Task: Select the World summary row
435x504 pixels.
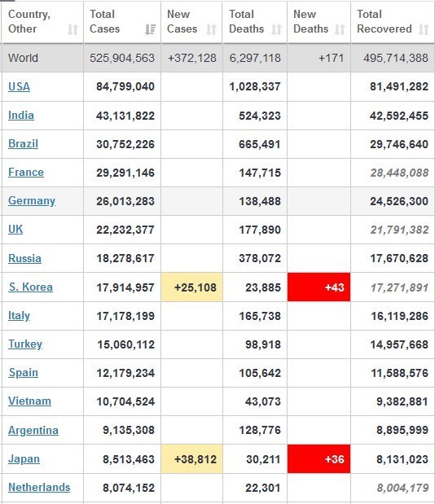Action: pos(217,58)
